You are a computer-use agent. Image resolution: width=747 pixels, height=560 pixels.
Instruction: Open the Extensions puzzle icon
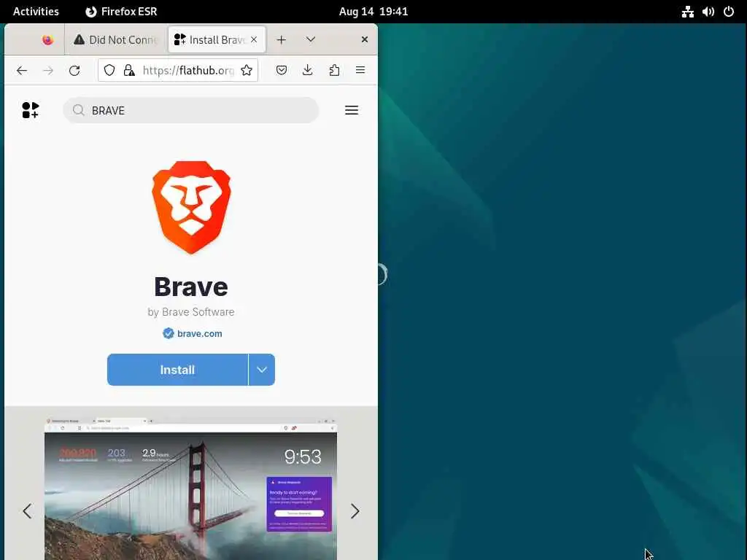pos(334,71)
